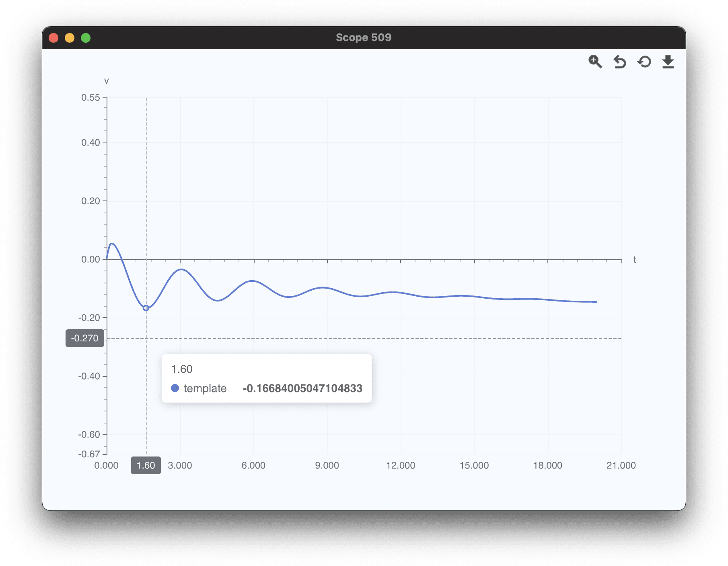Activate the zoom magnifier tool
Image resolution: width=728 pixels, height=566 pixels.
595,62
